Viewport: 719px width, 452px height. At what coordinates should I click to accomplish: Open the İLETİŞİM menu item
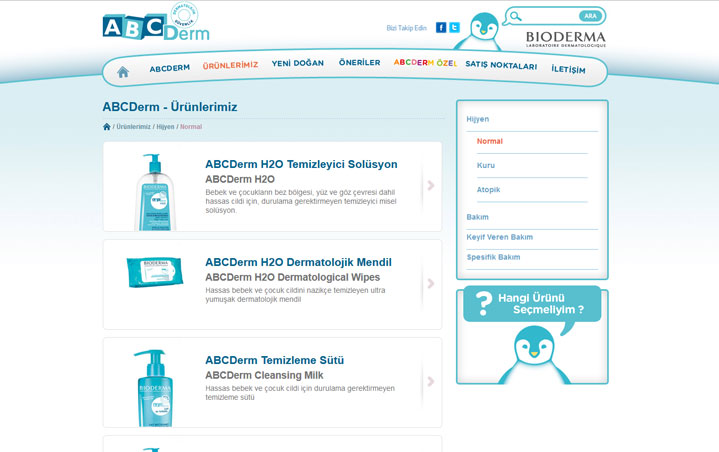(x=568, y=69)
